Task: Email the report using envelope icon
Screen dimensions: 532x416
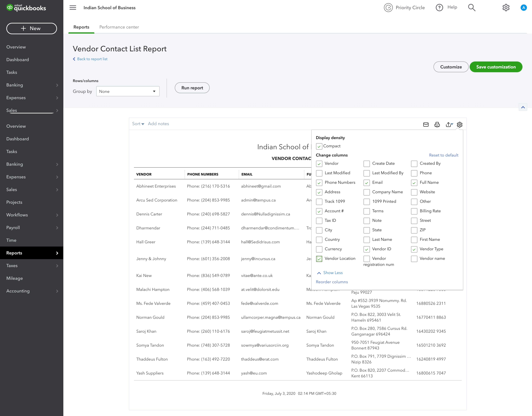Action: tap(426, 125)
